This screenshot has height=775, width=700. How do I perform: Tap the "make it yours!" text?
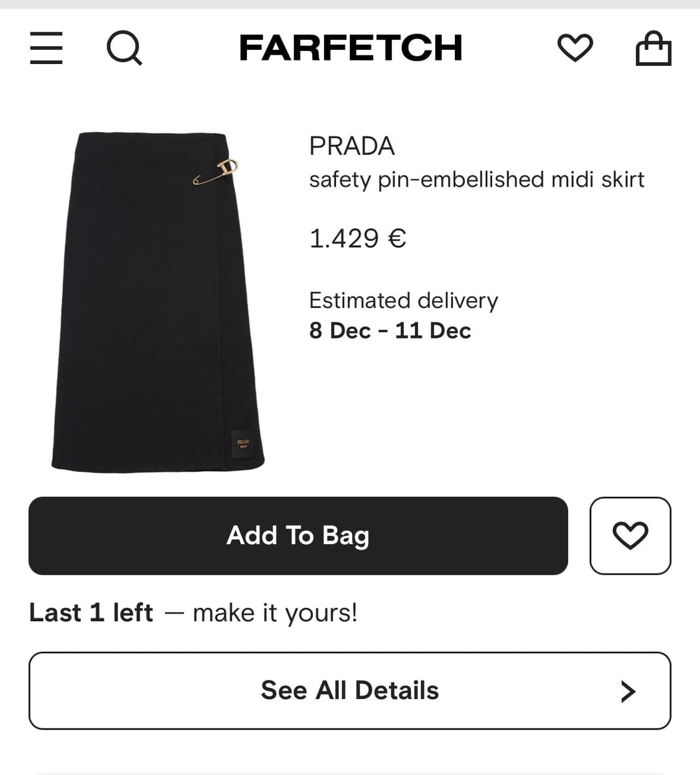(275, 613)
